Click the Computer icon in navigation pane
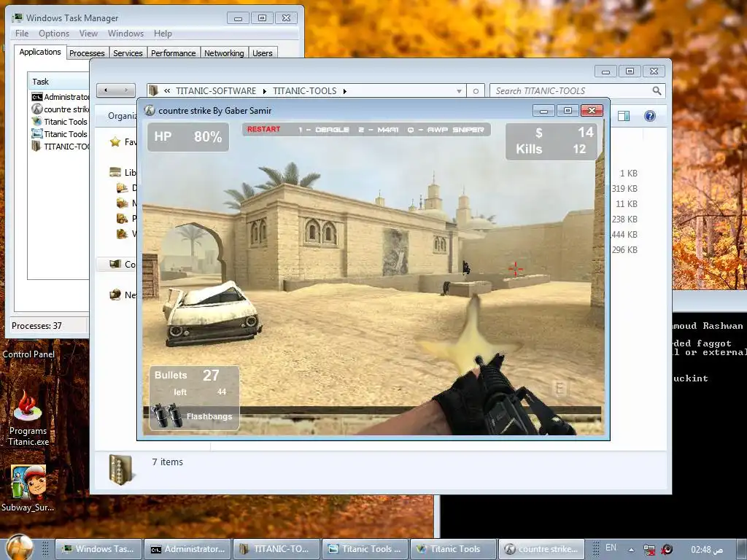Viewport: 747px width, 560px height. pos(115,264)
